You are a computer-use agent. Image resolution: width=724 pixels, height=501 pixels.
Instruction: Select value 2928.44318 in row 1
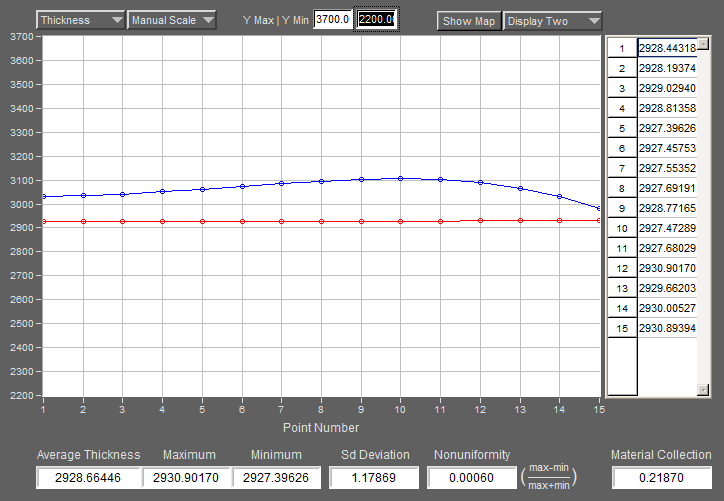667,48
